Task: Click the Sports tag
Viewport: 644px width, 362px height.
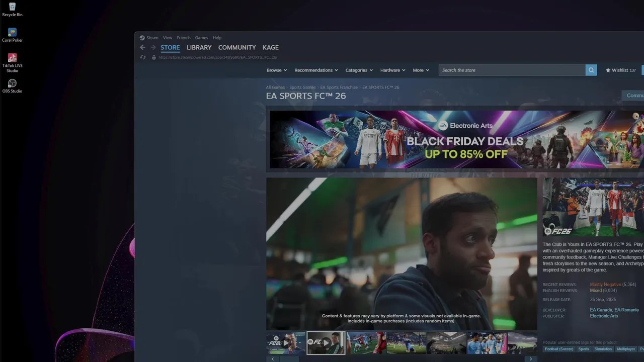Action: tap(584, 349)
